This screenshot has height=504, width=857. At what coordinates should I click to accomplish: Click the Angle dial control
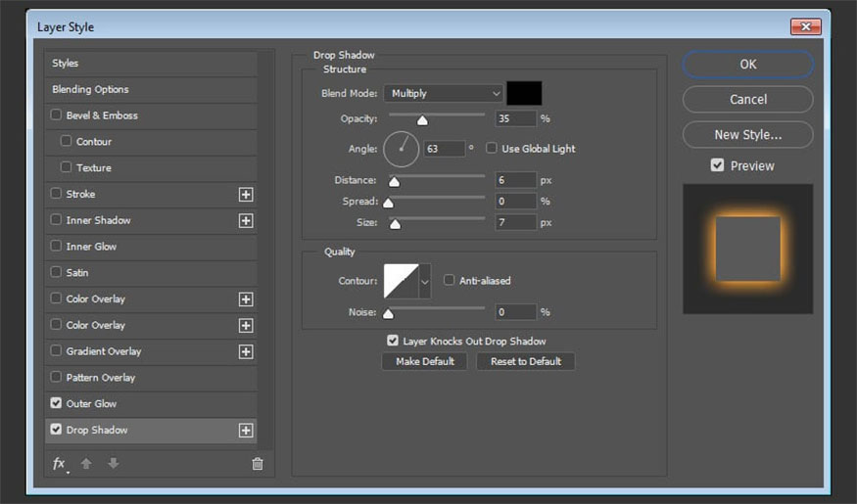click(401, 149)
